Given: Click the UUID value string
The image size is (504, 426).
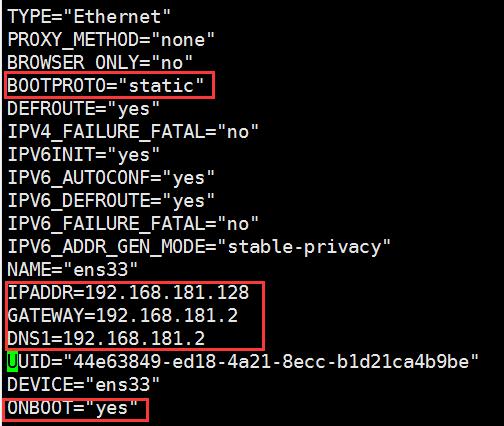Looking at the screenshot, I should click(271, 361).
